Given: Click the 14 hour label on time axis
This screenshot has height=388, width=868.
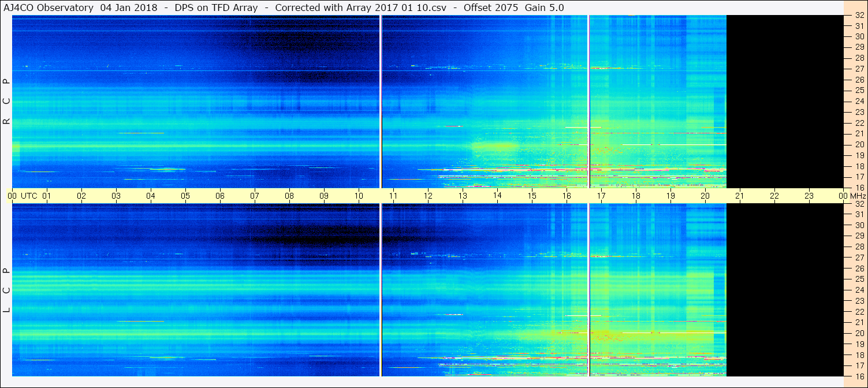Looking at the screenshot, I should tap(497, 196).
